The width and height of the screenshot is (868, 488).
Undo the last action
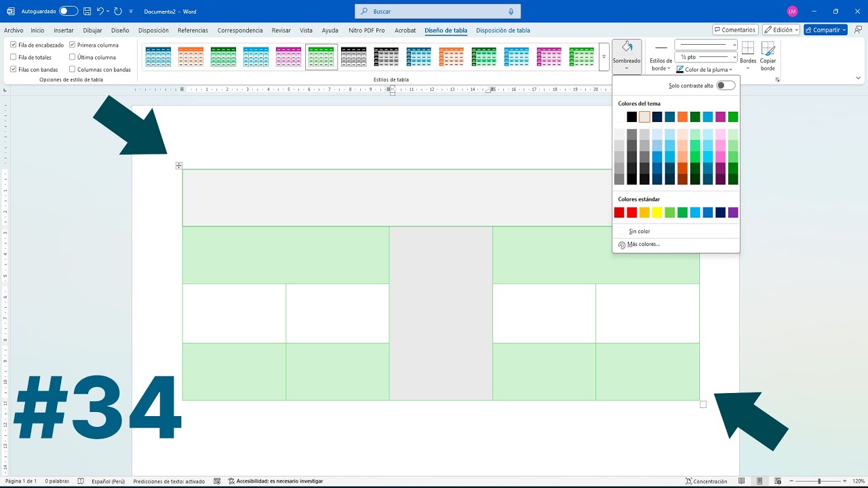tap(100, 12)
